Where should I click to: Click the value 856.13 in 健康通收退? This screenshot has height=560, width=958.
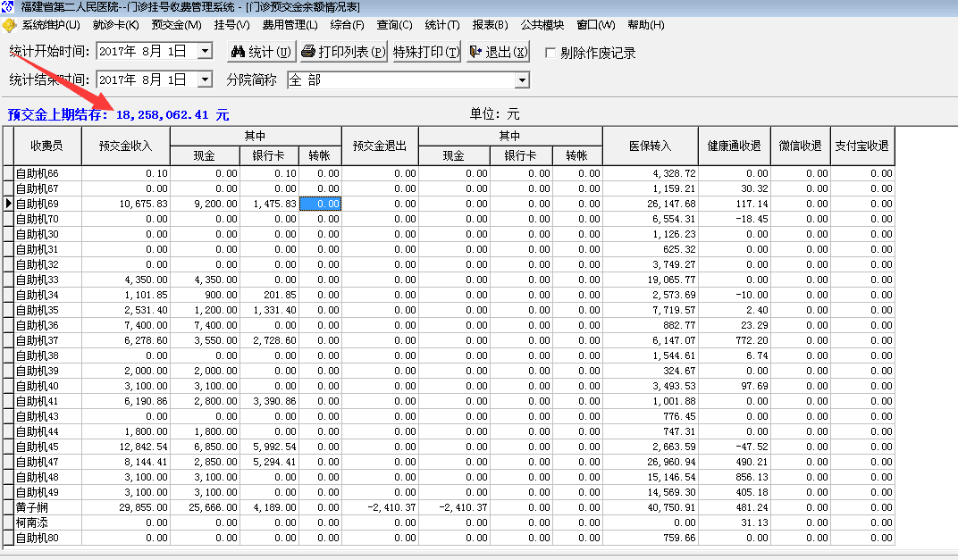click(x=752, y=478)
